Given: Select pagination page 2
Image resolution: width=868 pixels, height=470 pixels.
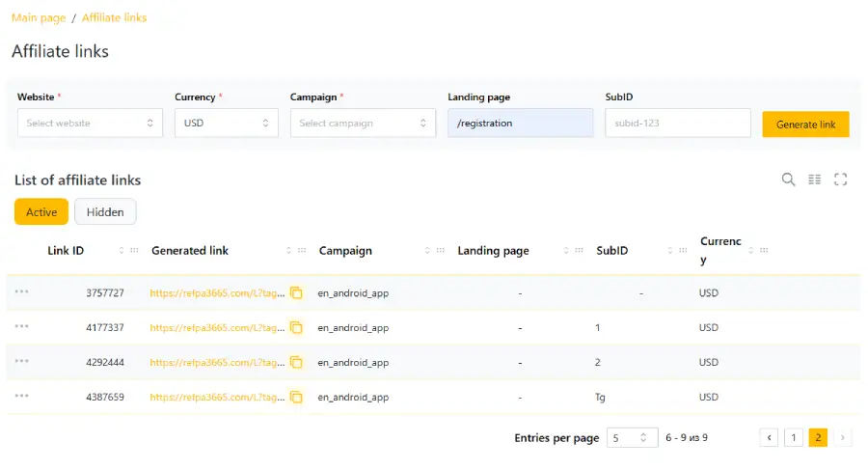Looking at the screenshot, I should [x=818, y=438].
